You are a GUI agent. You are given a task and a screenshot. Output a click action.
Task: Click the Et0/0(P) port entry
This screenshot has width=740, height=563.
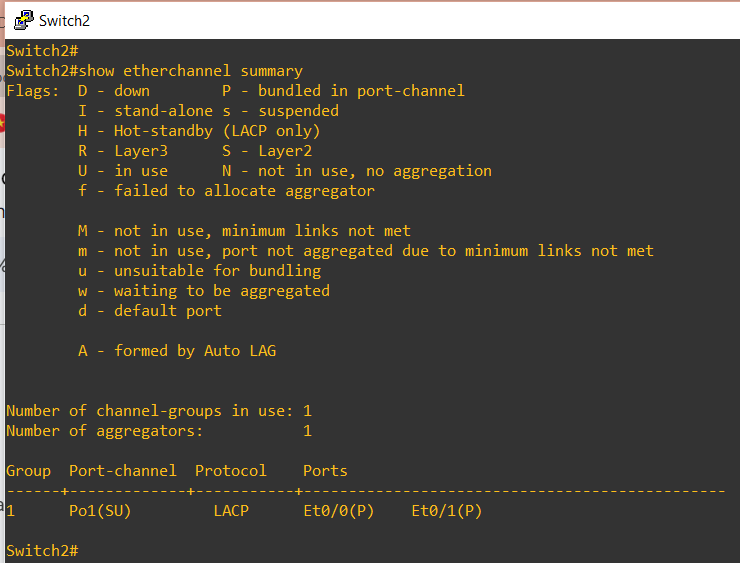point(339,511)
